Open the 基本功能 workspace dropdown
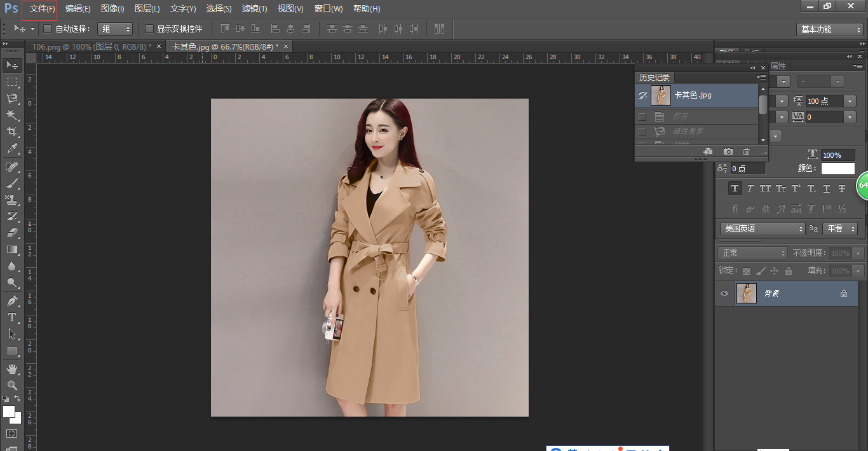Viewport: 868px width, 451px height. click(x=830, y=29)
